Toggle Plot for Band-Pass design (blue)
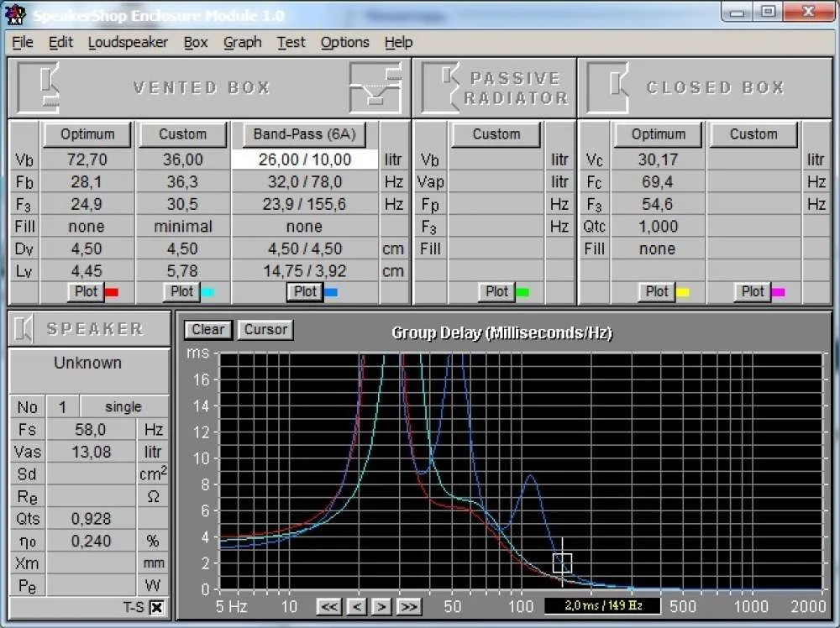Image resolution: width=840 pixels, height=628 pixels. 305,291
